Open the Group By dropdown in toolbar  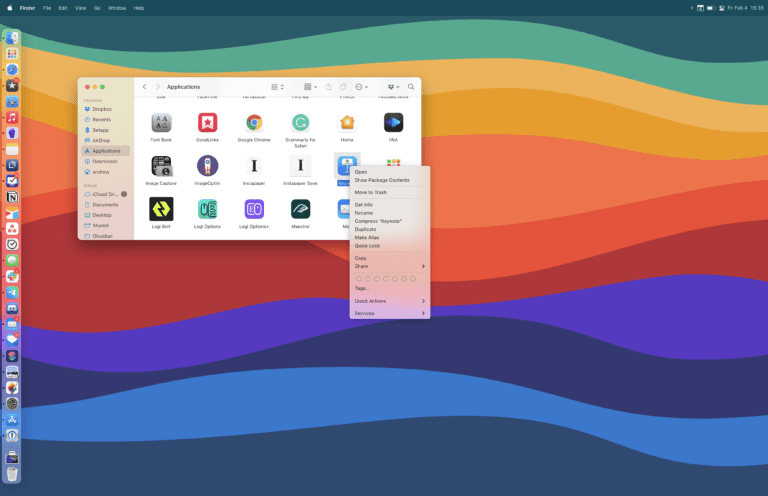(x=310, y=87)
